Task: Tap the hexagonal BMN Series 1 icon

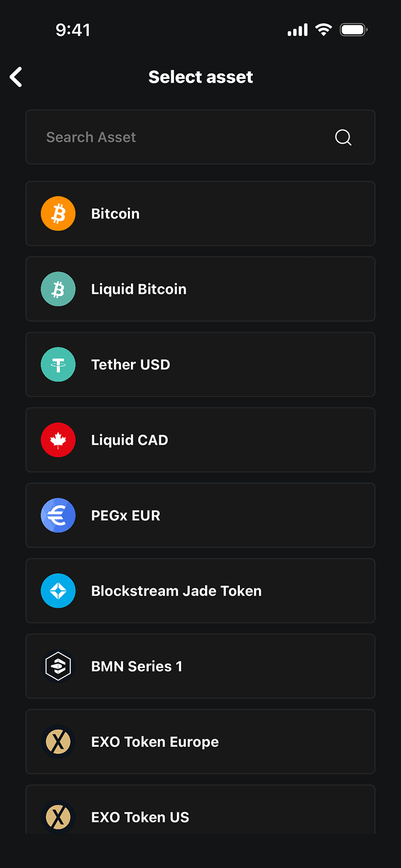Action: 58,666
